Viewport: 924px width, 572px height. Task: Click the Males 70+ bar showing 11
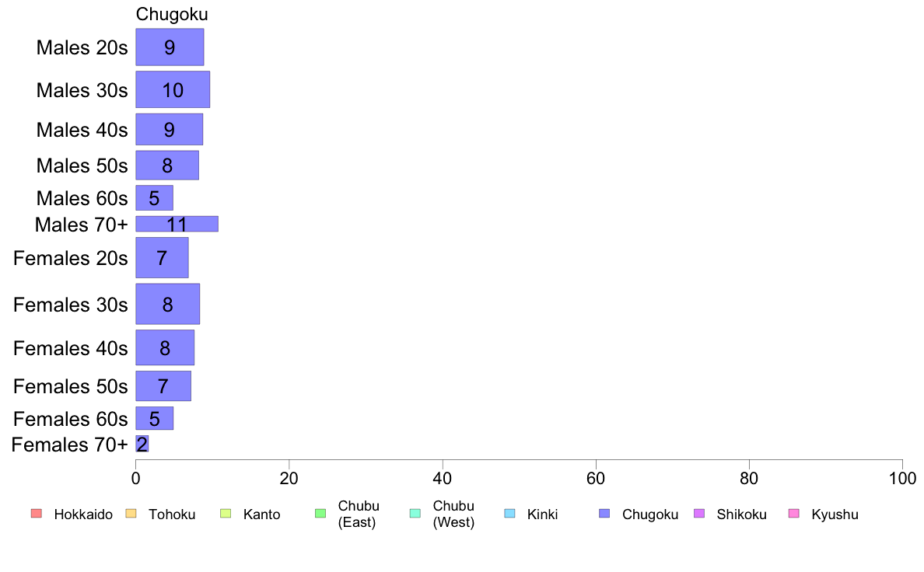pyautogui.click(x=177, y=224)
